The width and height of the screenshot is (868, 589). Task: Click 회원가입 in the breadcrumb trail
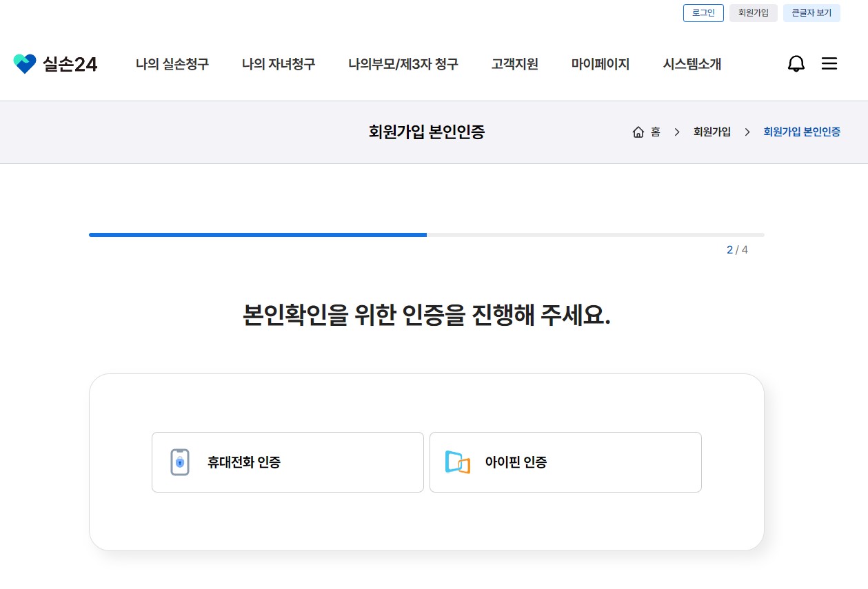(x=711, y=132)
